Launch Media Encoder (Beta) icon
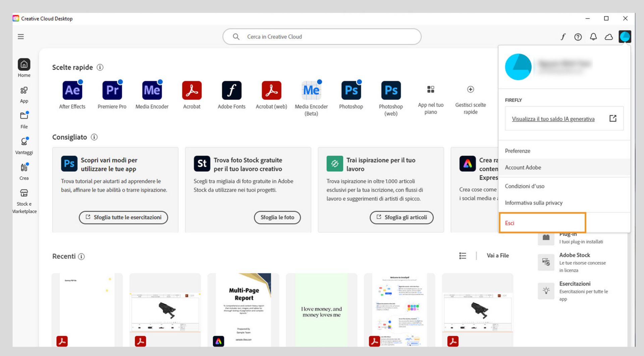Screen dimensions: 644x356 tap(311, 90)
